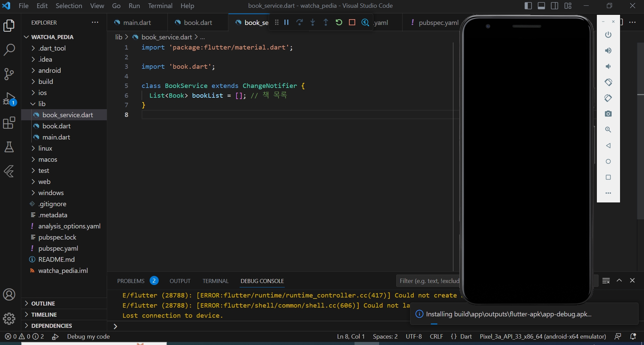Screen dimensions: 644x345
Task: Open book.dart in the file explorer
Action: click(x=64, y=126)
